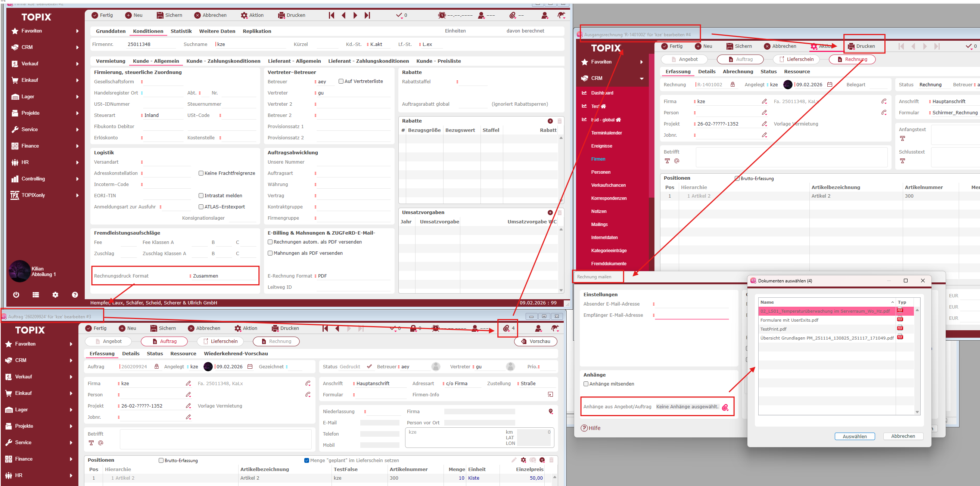Image resolution: width=980 pixels, height=486 pixels.
Task: Click the scroll-down arrow of the Rabatte table
Action: coord(561,200)
